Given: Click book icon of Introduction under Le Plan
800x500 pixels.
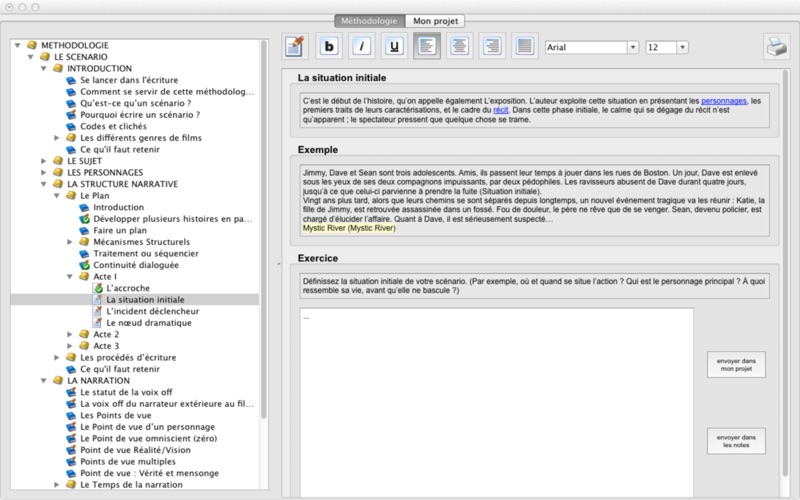Looking at the screenshot, I should pos(84,207).
